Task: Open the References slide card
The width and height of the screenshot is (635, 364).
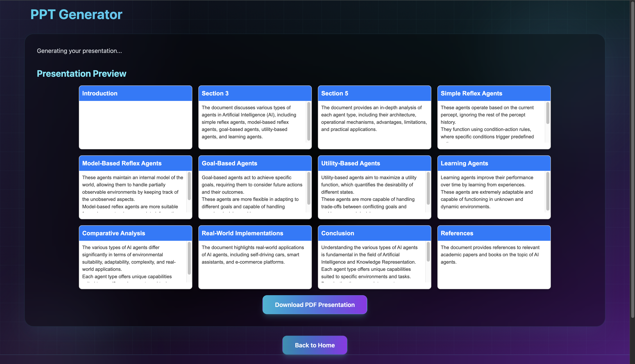Action: click(x=494, y=257)
